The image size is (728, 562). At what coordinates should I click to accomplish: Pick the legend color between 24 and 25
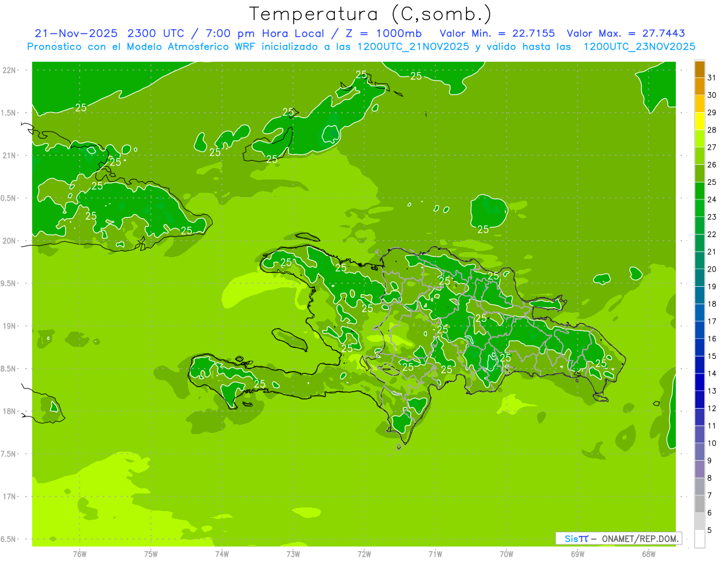coord(699,191)
